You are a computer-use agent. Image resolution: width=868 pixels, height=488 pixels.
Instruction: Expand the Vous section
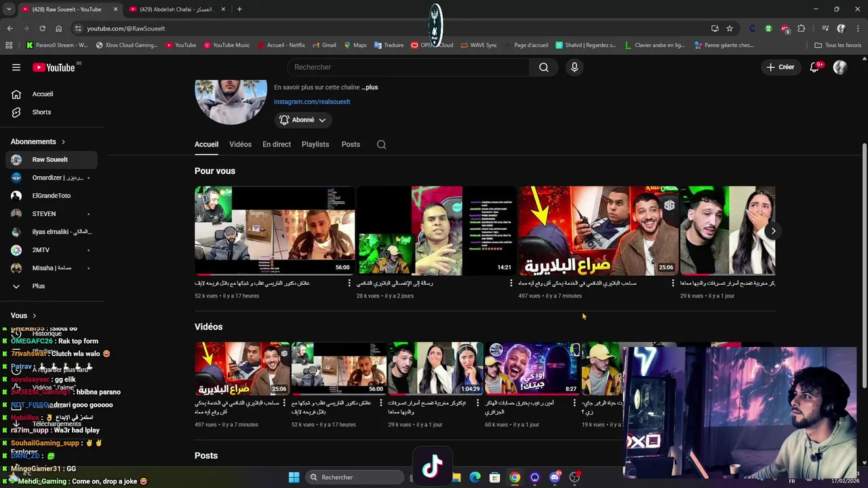[x=24, y=315]
